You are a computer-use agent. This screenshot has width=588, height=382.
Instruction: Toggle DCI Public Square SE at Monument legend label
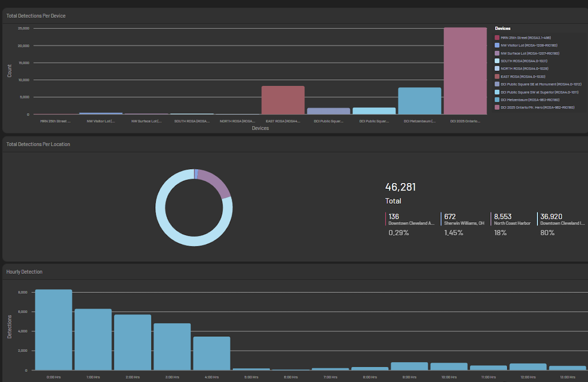pyautogui.click(x=541, y=84)
